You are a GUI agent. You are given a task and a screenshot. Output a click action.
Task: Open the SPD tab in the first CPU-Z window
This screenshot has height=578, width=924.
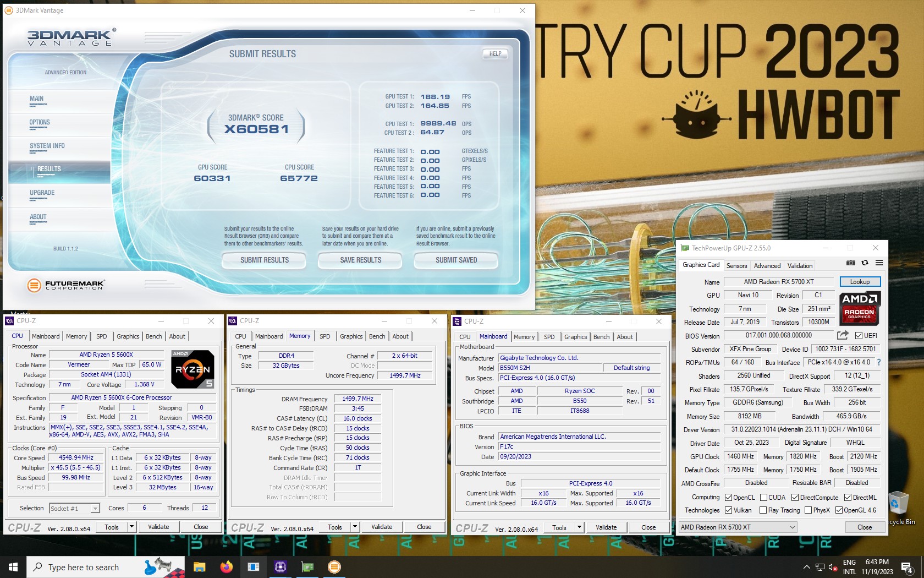101,336
